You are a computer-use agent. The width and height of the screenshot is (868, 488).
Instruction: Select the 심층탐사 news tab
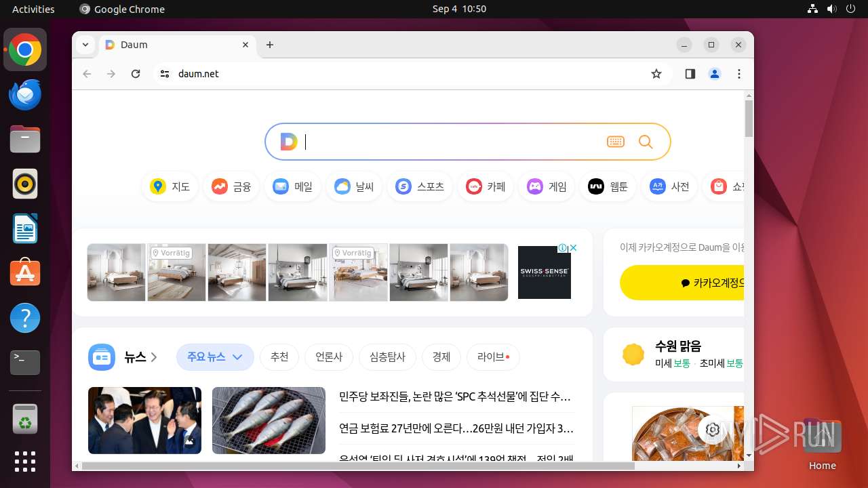click(387, 357)
